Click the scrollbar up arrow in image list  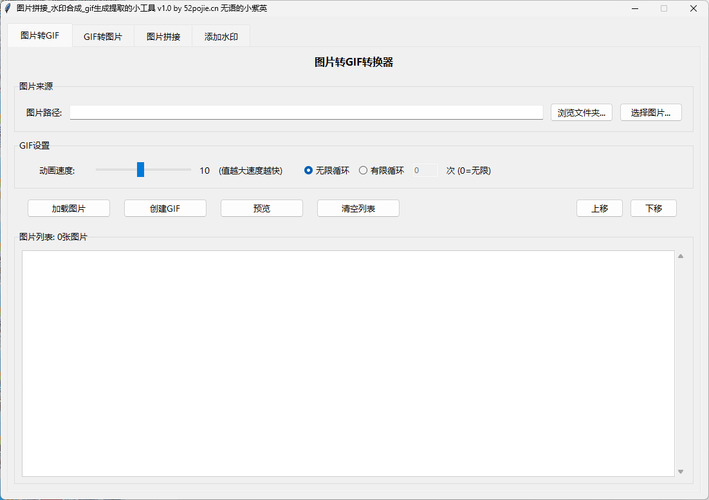(681, 257)
